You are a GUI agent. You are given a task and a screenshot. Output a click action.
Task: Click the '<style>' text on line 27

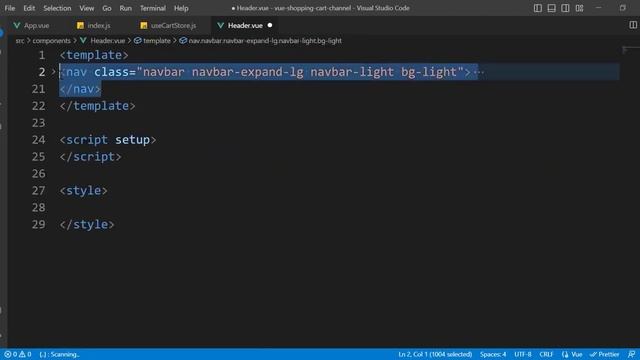click(x=83, y=191)
